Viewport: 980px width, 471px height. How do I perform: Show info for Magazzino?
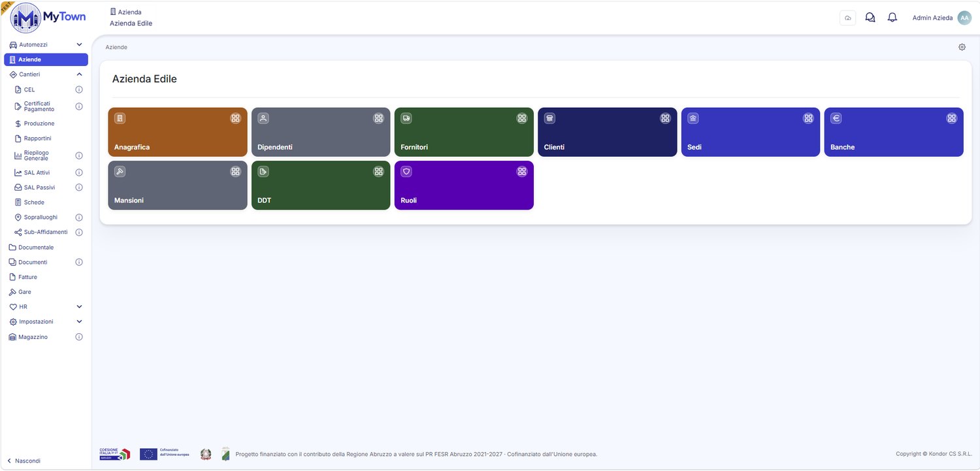[79, 337]
